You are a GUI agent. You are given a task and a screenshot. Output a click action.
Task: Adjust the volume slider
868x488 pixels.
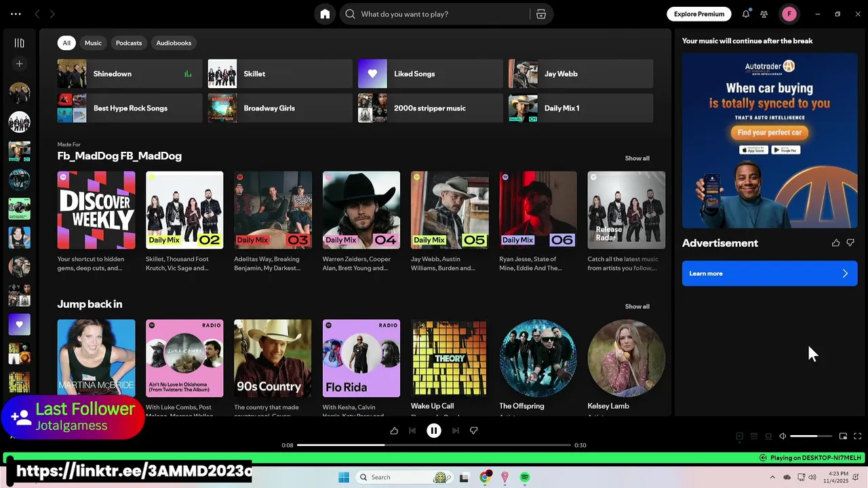pyautogui.click(x=811, y=436)
